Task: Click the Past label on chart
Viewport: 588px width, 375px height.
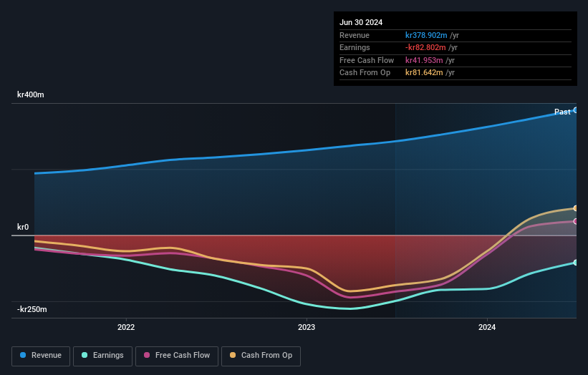Action: pyautogui.click(x=562, y=112)
